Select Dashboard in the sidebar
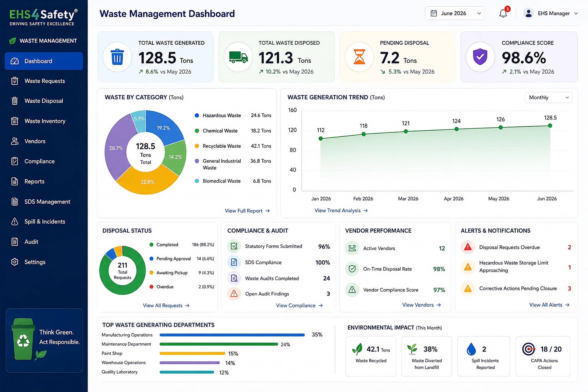The image size is (588, 392). click(x=44, y=61)
